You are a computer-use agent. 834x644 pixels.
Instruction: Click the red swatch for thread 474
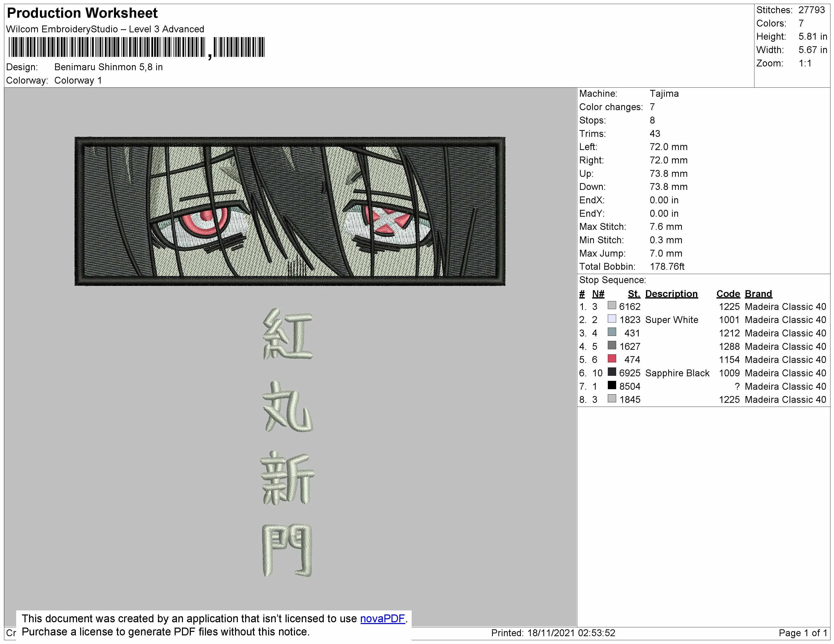(x=612, y=359)
